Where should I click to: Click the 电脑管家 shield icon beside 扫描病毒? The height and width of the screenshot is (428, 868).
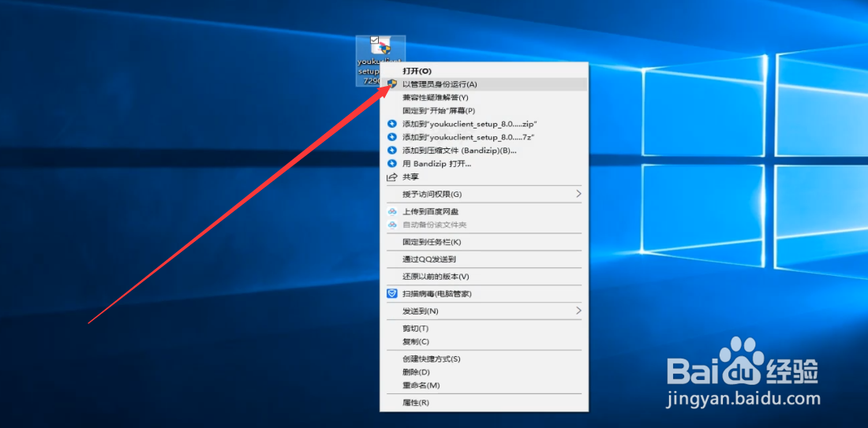[x=392, y=294]
